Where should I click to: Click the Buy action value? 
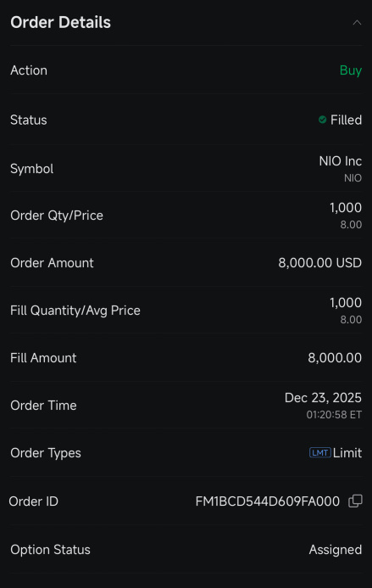point(351,70)
